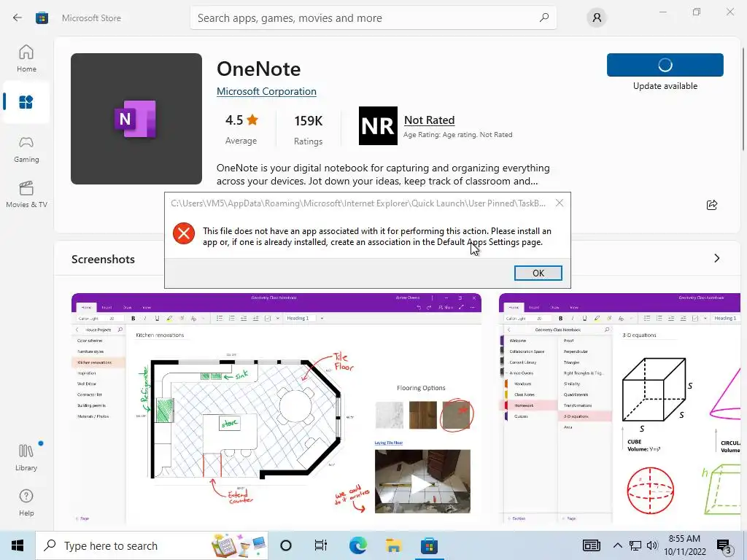Open the Windows Start menu
Viewport: 747px width, 560px height.
18,545
